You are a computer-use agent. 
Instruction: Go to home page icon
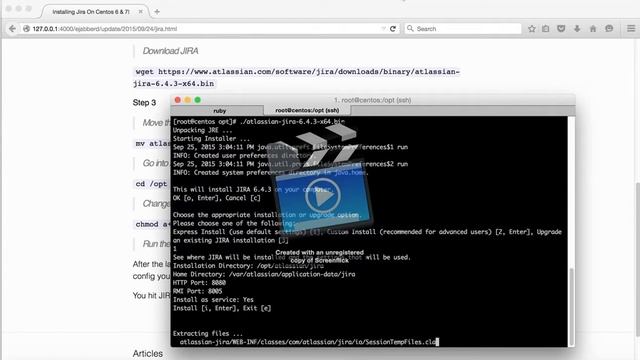593,29
